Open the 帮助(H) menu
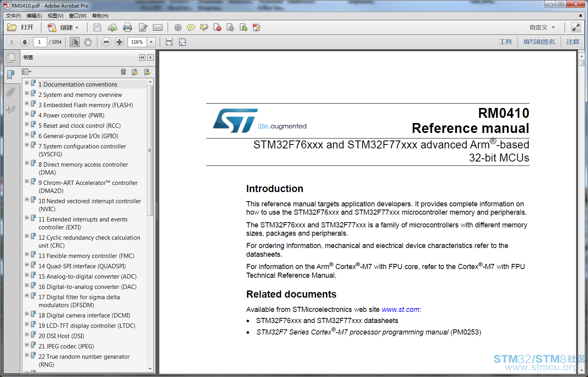Image resolution: width=588 pixels, height=377 pixels. click(100, 16)
